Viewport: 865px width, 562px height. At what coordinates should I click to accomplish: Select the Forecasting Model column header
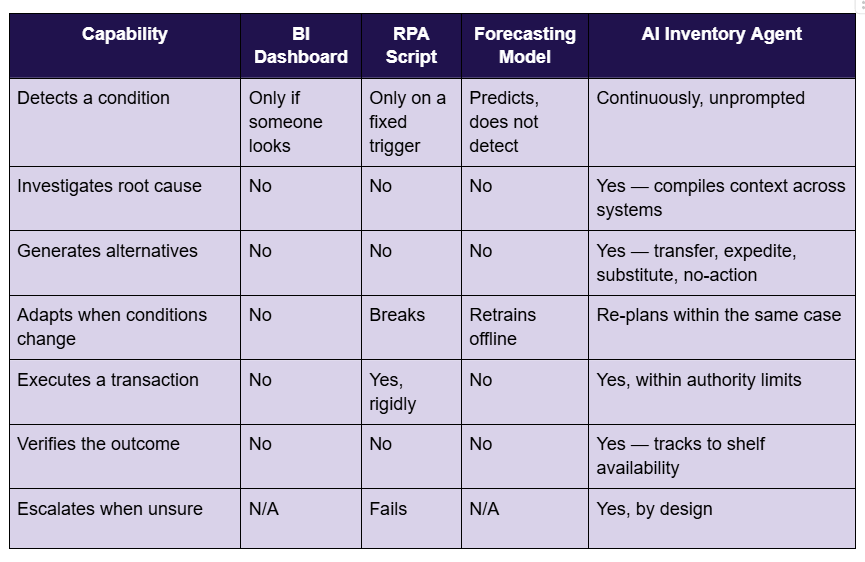point(525,46)
